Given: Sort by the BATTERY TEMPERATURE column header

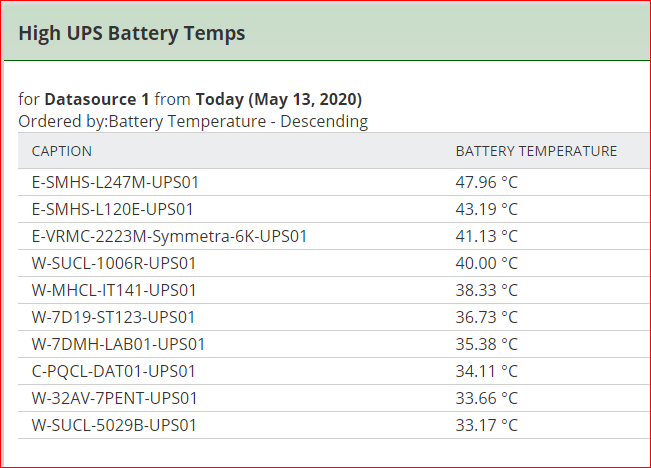Looking at the screenshot, I should 536,151.
